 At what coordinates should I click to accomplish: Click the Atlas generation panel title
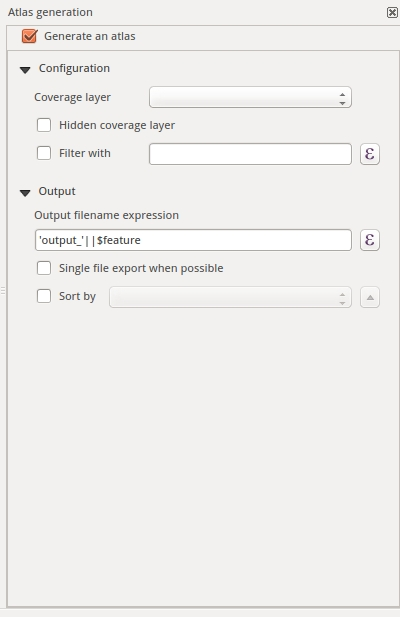[50, 12]
